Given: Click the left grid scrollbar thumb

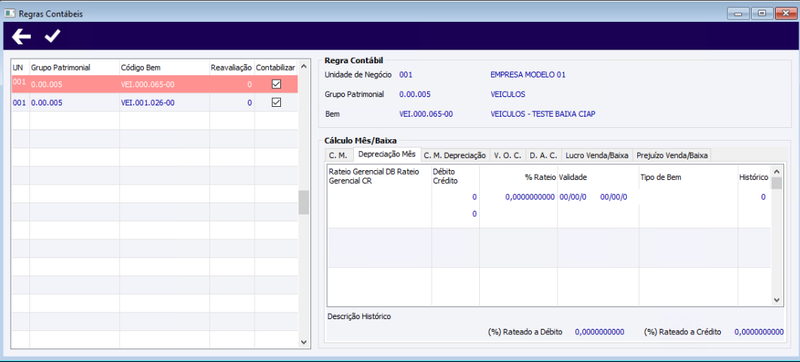Looking at the screenshot, I should pyautogui.click(x=304, y=202).
